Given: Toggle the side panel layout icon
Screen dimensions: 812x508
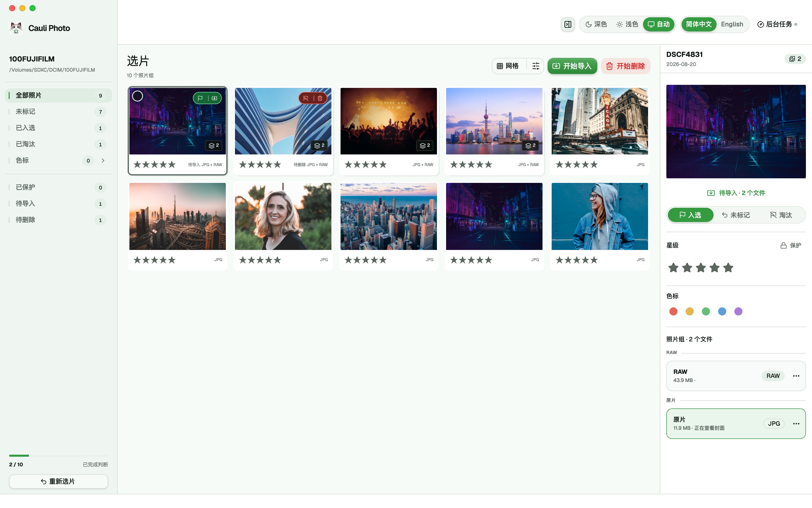Looking at the screenshot, I should 568,25.
